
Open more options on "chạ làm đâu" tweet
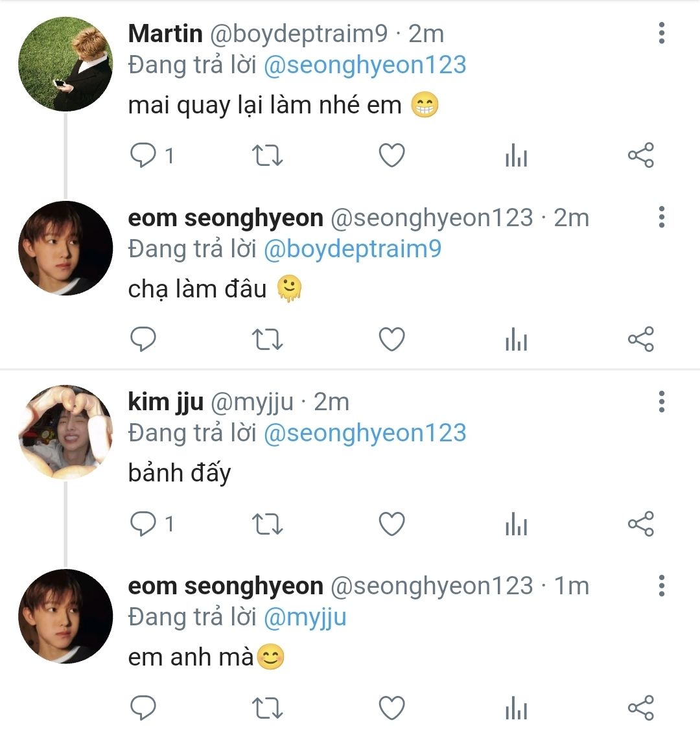click(661, 217)
